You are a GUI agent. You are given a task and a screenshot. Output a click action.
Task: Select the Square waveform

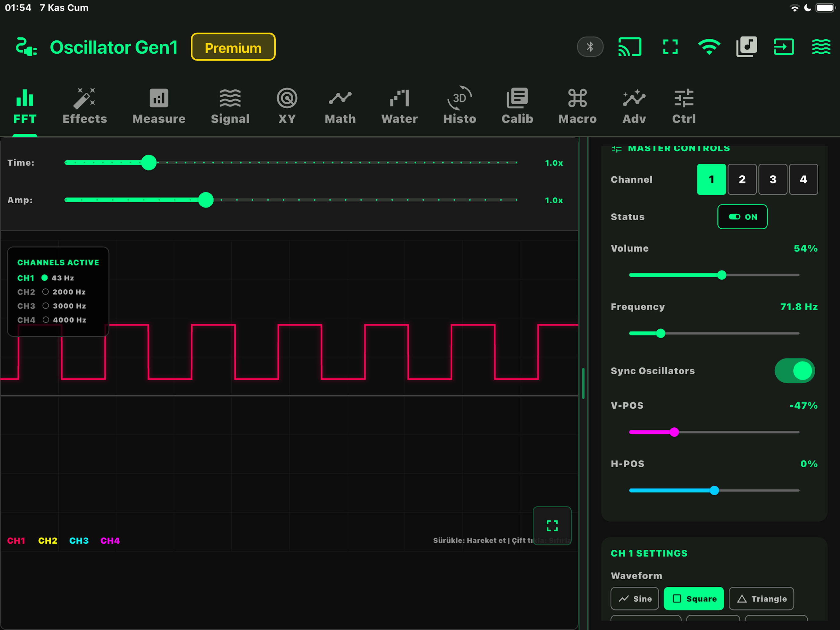point(694,599)
